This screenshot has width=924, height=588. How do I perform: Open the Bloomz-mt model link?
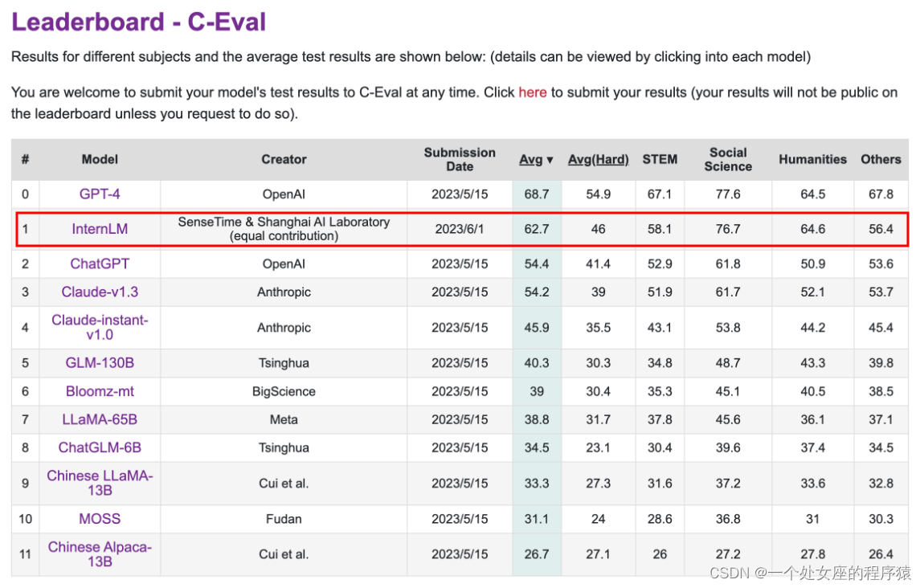pos(100,391)
